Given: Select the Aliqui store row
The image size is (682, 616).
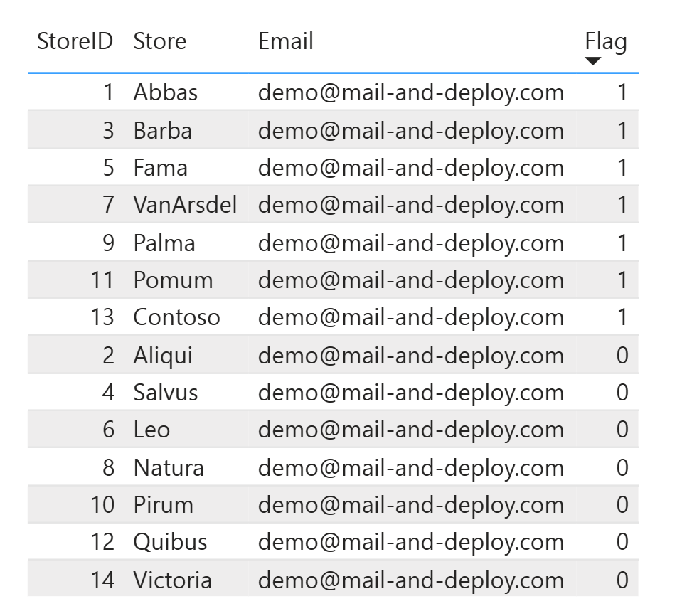Looking at the screenshot, I should [x=163, y=355].
